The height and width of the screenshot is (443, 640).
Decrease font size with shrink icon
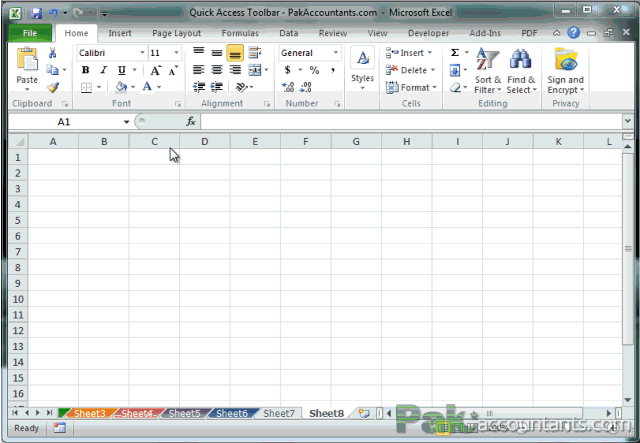click(x=173, y=70)
